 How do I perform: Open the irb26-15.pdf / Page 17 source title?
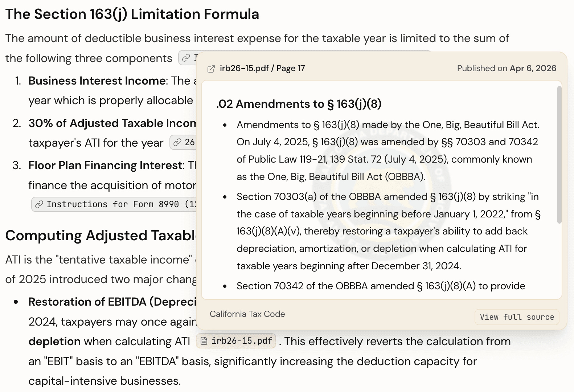point(262,68)
